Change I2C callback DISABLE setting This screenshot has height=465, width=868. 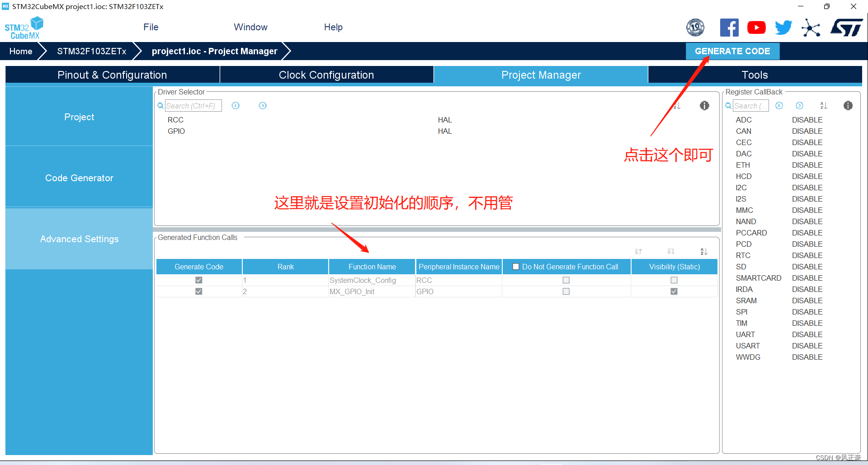click(807, 188)
